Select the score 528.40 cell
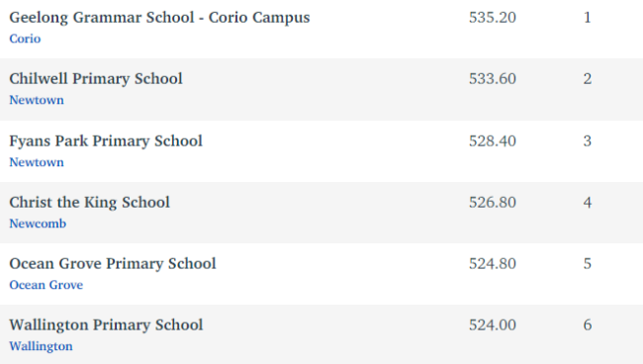Screen dimensions: 643x364 (493, 141)
